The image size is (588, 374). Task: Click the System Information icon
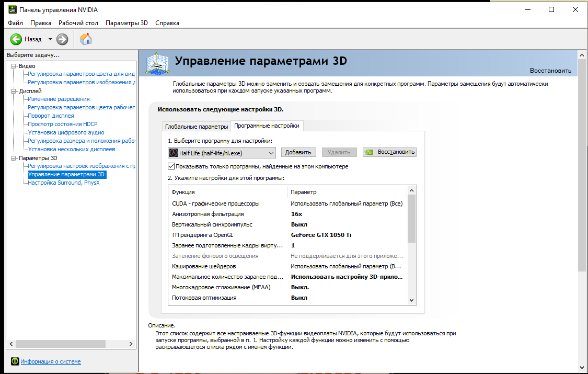pos(15,361)
